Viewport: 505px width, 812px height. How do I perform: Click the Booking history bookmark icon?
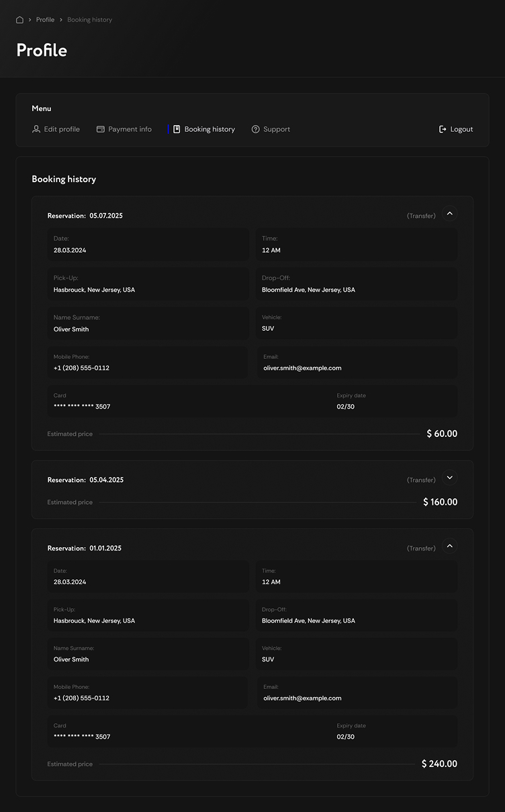tap(177, 129)
